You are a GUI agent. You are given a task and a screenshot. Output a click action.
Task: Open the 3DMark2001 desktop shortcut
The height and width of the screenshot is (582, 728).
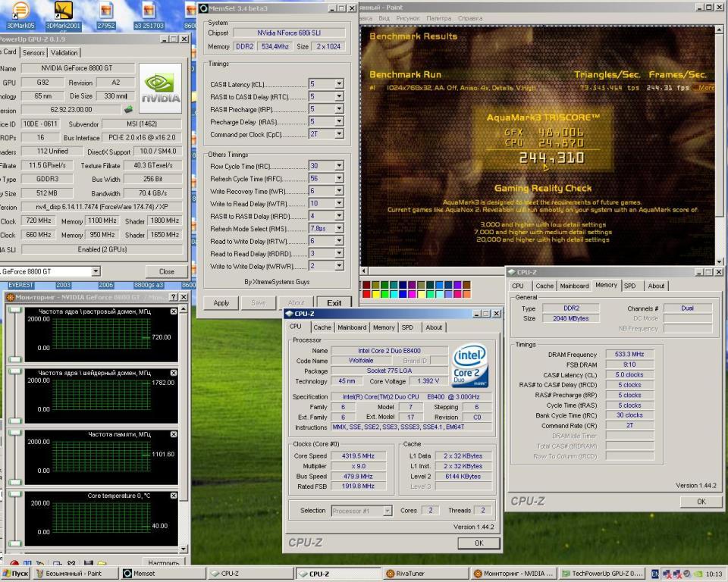point(63,14)
